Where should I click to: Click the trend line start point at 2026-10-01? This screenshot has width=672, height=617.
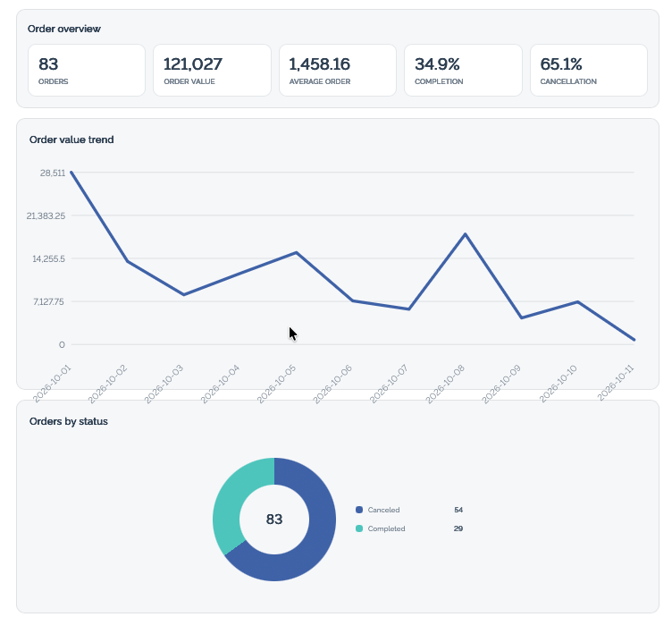click(71, 173)
